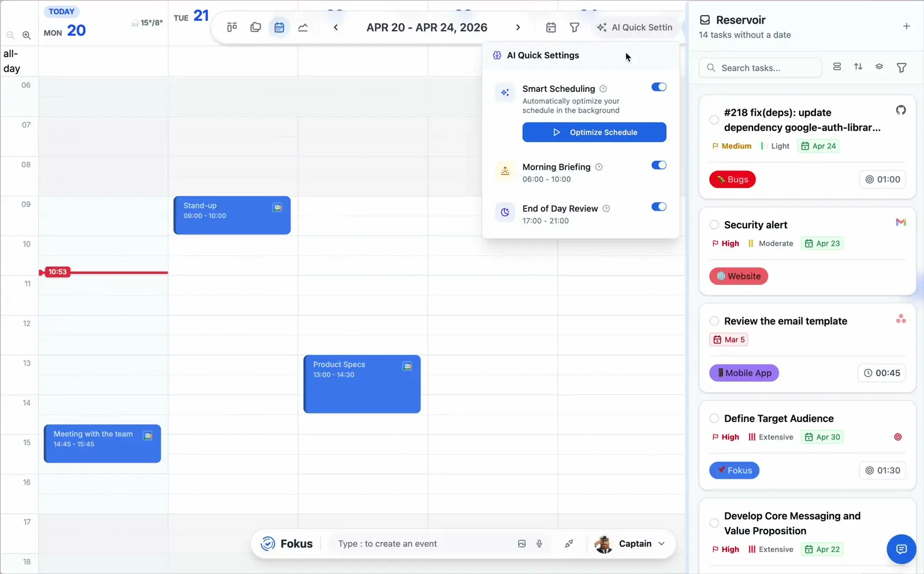Click target icon on Define Target Audience
This screenshot has width=924, height=574.
(898, 437)
